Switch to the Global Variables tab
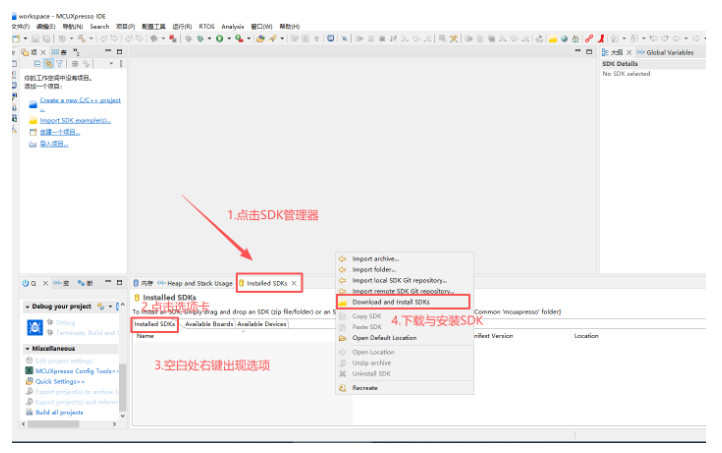The width and height of the screenshot is (722, 453). (x=665, y=52)
